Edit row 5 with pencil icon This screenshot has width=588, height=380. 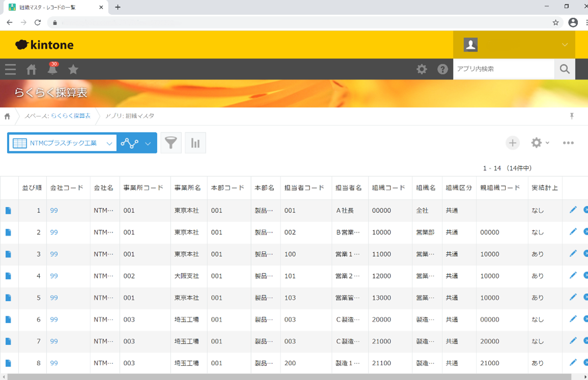point(573,297)
